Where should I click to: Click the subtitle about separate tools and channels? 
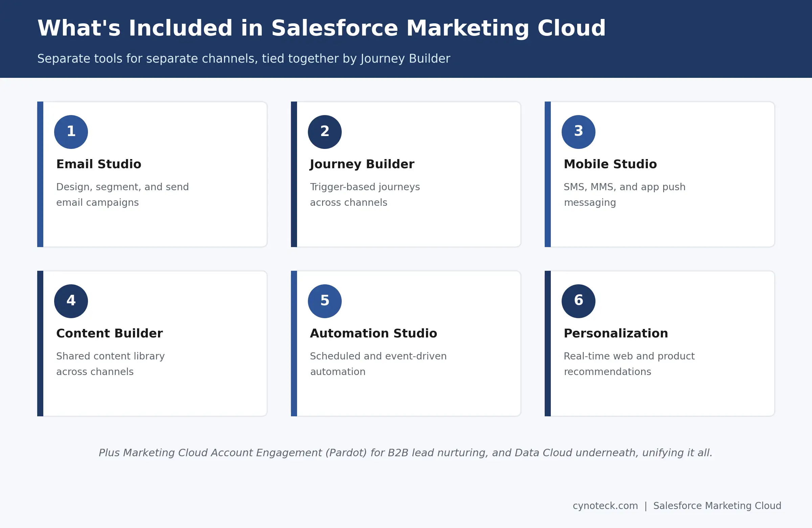tap(244, 59)
